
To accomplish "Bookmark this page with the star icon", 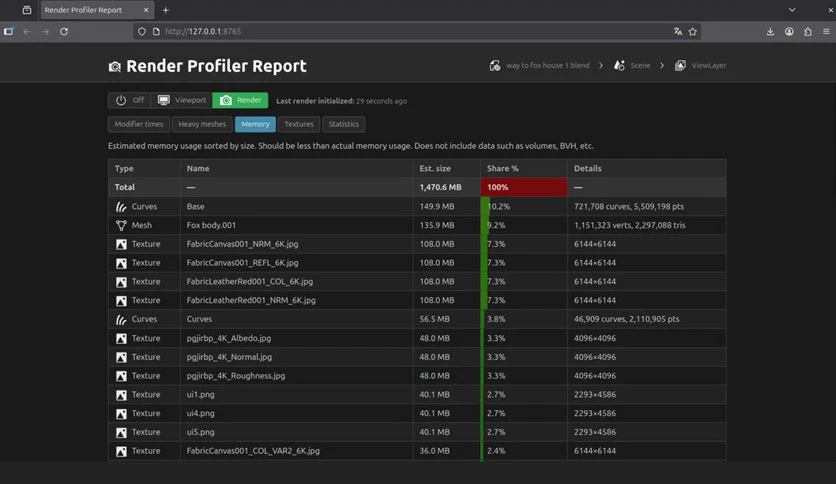I will [693, 31].
